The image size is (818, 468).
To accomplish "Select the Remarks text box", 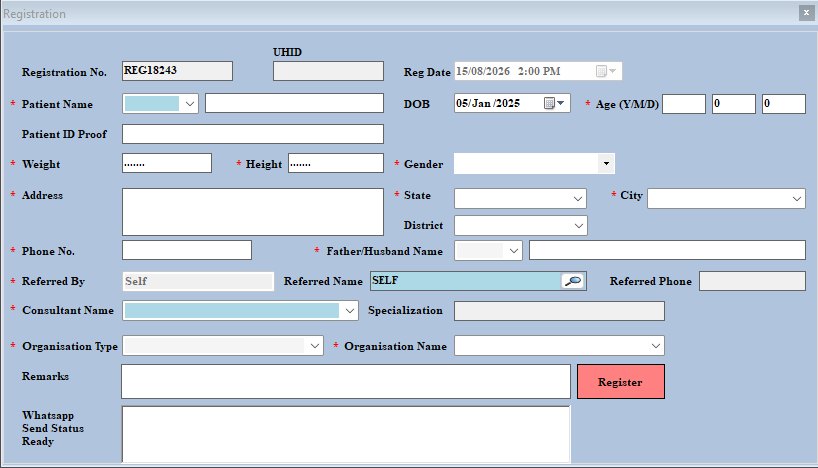I will pos(346,381).
